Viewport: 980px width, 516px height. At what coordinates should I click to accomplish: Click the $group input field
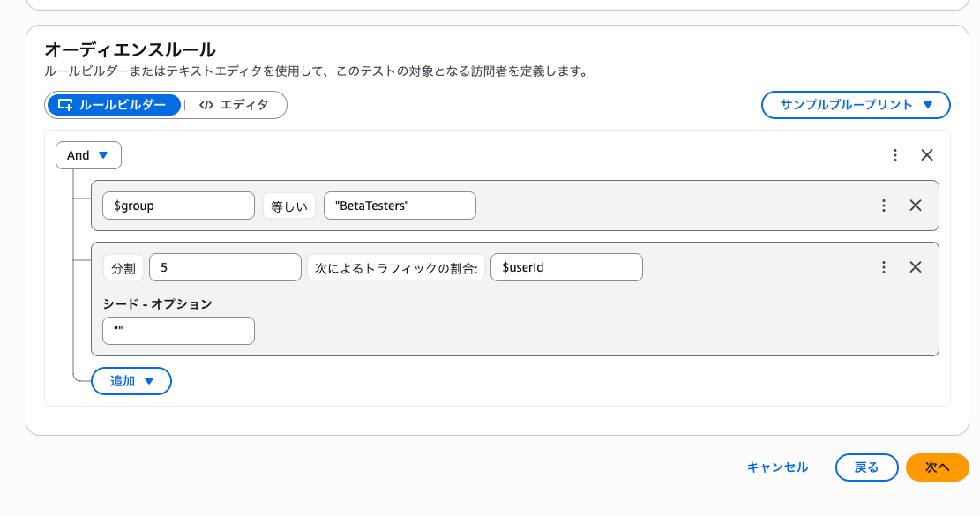click(x=178, y=206)
